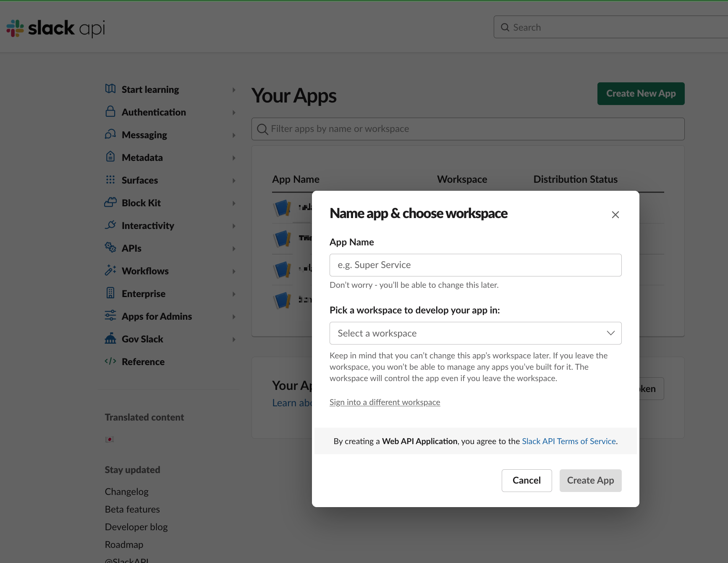This screenshot has width=728, height=563.
Task: Click the Japanese flag translation icon
Action: tap(110, 439)
